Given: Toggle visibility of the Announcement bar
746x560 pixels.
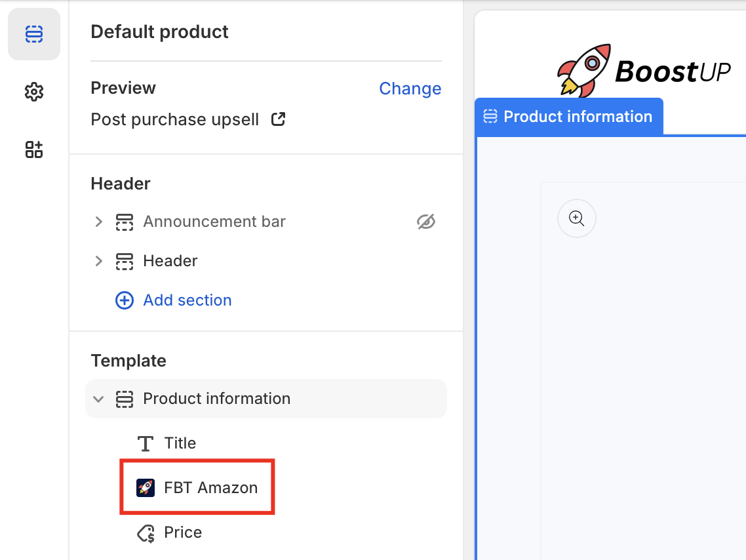Looking at the screenshot, I should pos(426,222).
